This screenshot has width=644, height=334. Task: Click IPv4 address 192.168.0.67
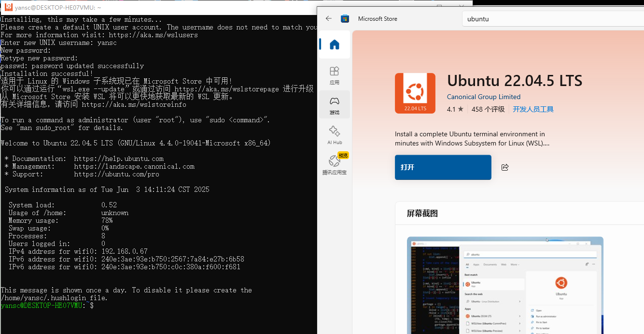tap(125, 252)
